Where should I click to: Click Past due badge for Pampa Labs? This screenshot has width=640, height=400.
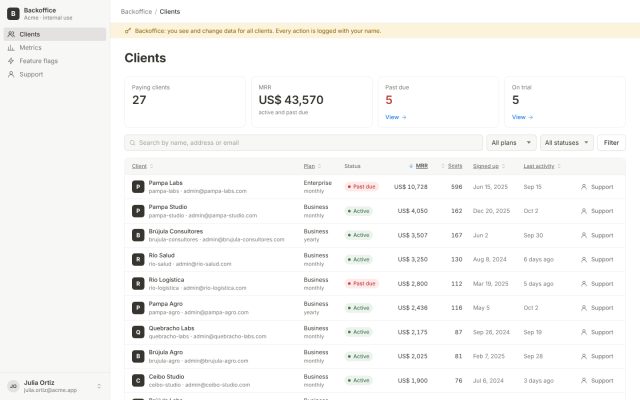pos(362,187)
